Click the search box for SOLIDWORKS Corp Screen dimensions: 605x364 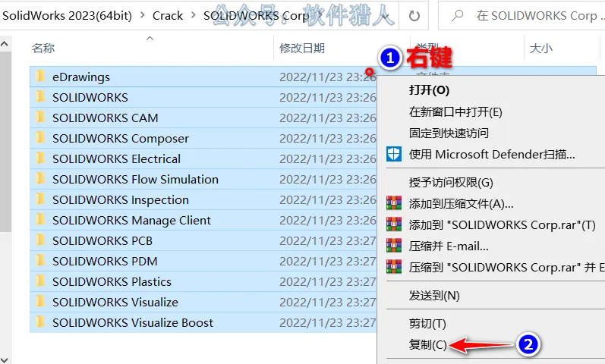(x=521, y=16)
